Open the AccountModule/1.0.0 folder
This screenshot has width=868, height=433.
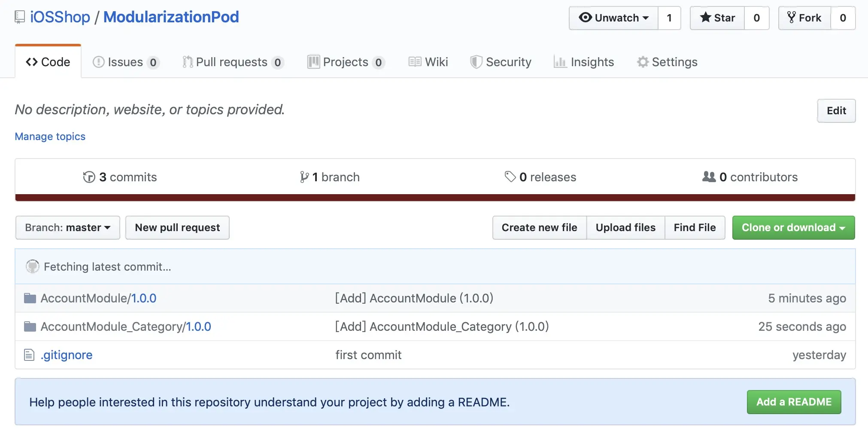click(x=98, y=298)
